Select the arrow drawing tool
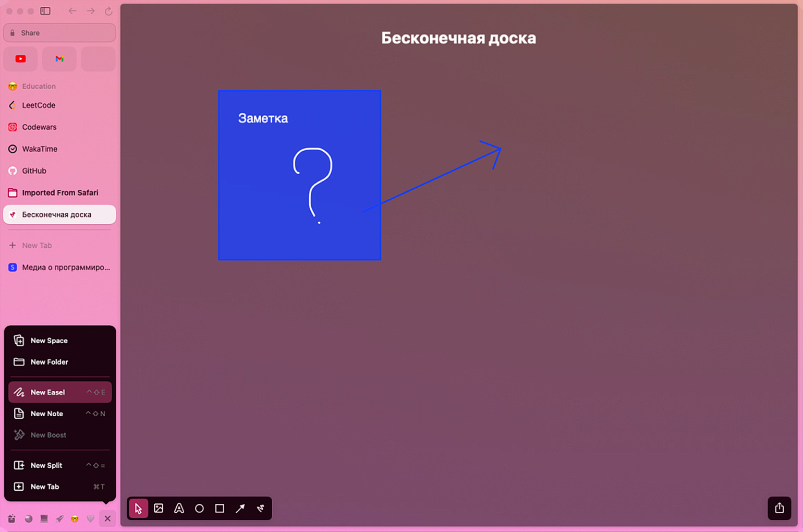This screenshot has width=803, height=532. pyautogui.click(x=240, y=509)
